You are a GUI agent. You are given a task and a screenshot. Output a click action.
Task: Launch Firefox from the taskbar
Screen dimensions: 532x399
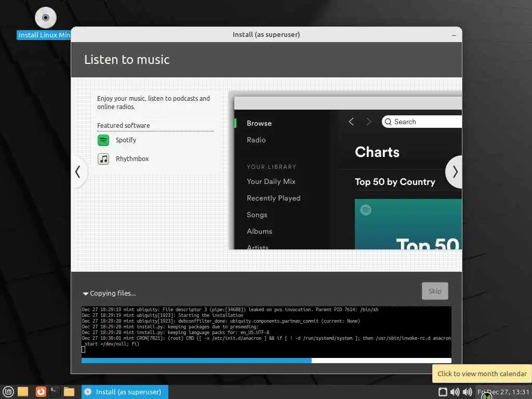coord(41,392)
